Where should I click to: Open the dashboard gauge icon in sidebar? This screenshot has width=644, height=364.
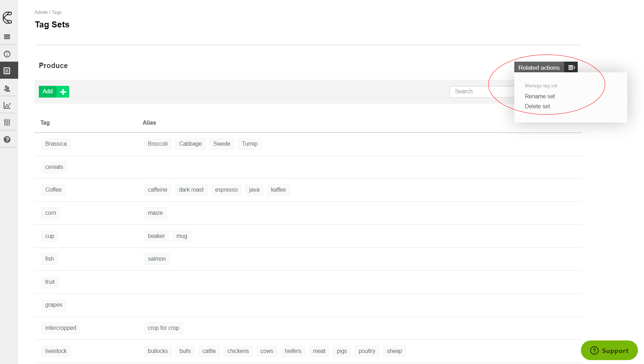tap(7, 54)
